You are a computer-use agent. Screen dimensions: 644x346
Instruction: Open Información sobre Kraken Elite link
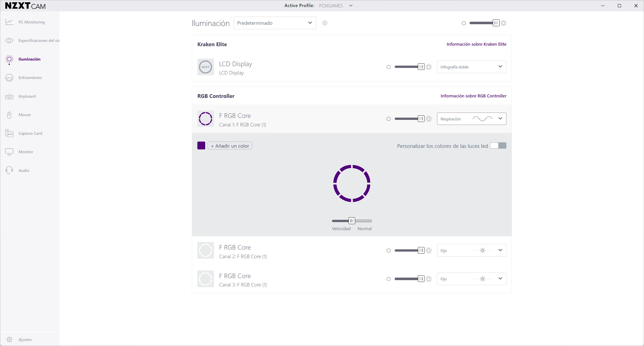pos(476,44)
